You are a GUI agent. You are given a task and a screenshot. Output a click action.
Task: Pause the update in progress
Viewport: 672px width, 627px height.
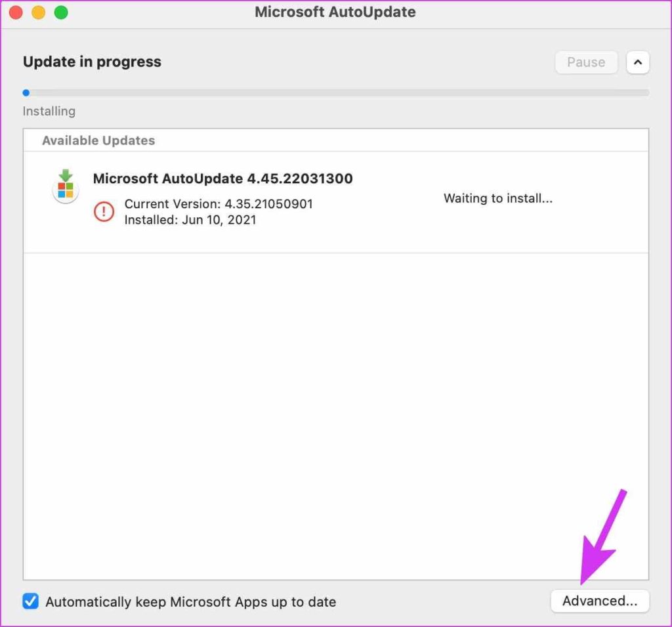point(586,62)
